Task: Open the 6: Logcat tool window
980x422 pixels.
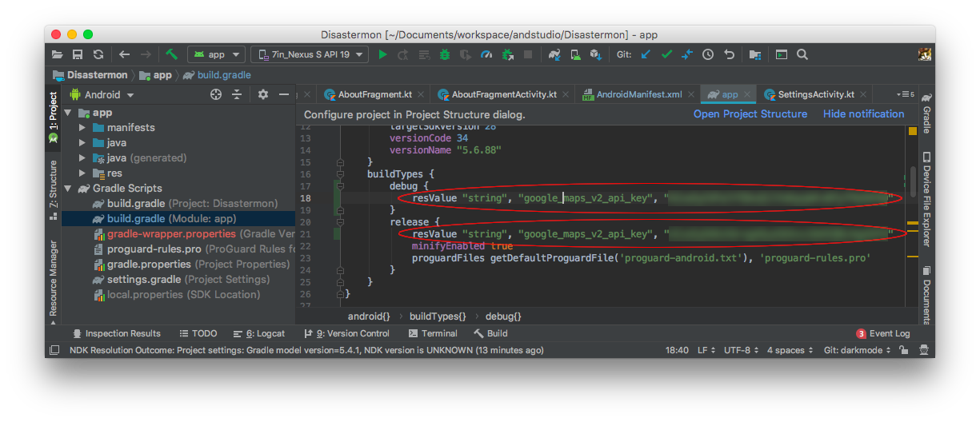Action: 259,333
